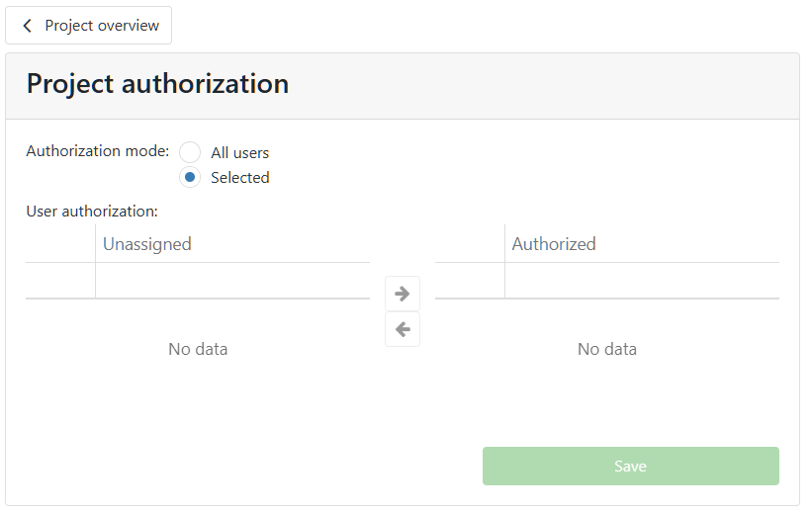
Task: Click the 'Authorization mode:' label
Action: point(98,151)
